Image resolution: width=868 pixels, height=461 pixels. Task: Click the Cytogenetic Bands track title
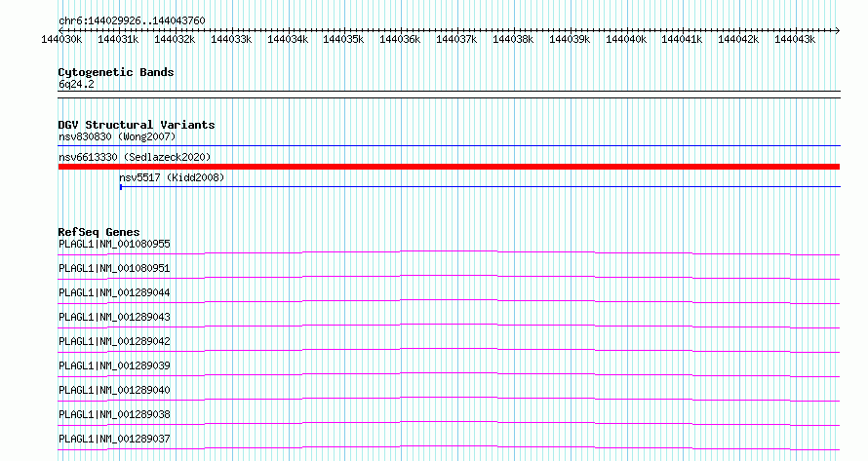(x=116, y=72)
